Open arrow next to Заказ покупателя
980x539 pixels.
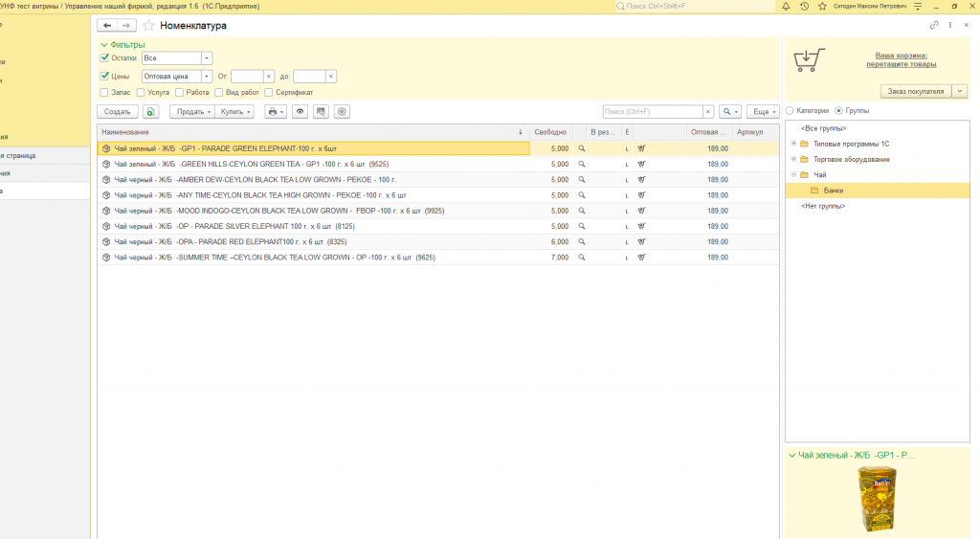coord(960,91)
